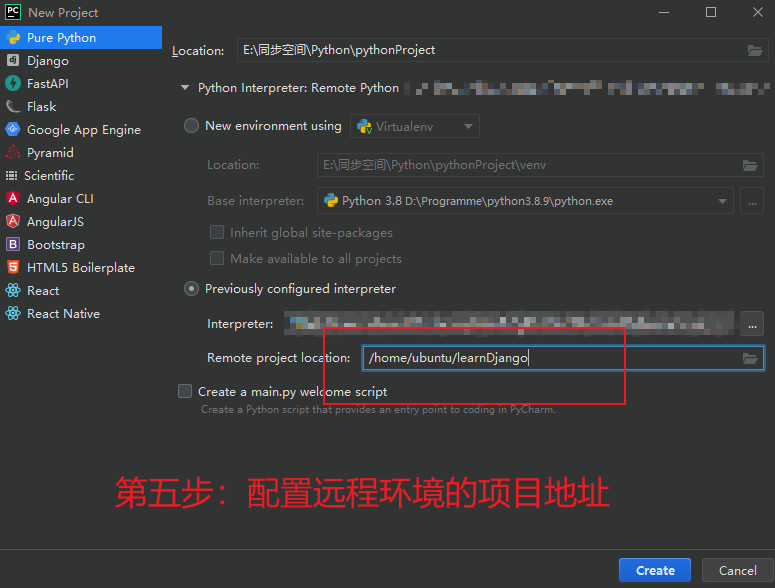
Task: Click the Google App Engine icon
Action: click(13, 129)
